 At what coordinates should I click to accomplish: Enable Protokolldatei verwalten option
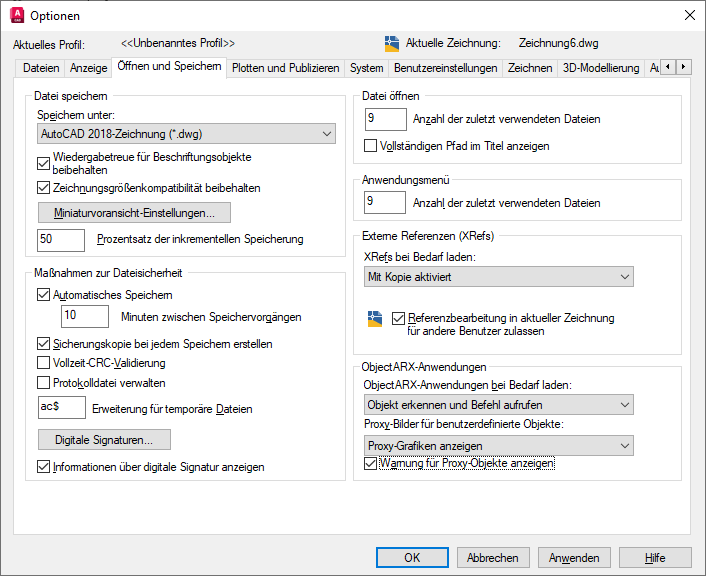point(43,382)
